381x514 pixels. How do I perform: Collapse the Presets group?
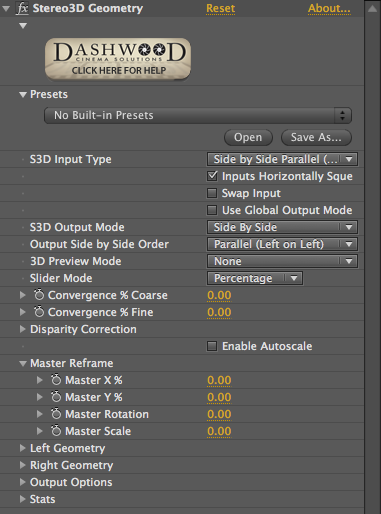[23, 95]
